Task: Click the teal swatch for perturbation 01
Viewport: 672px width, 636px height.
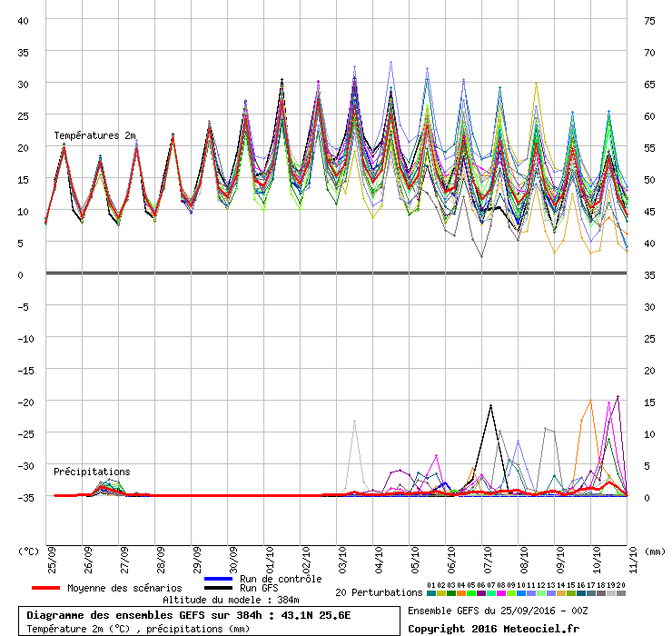Action: pyautogui.click(x=431, y=593)
